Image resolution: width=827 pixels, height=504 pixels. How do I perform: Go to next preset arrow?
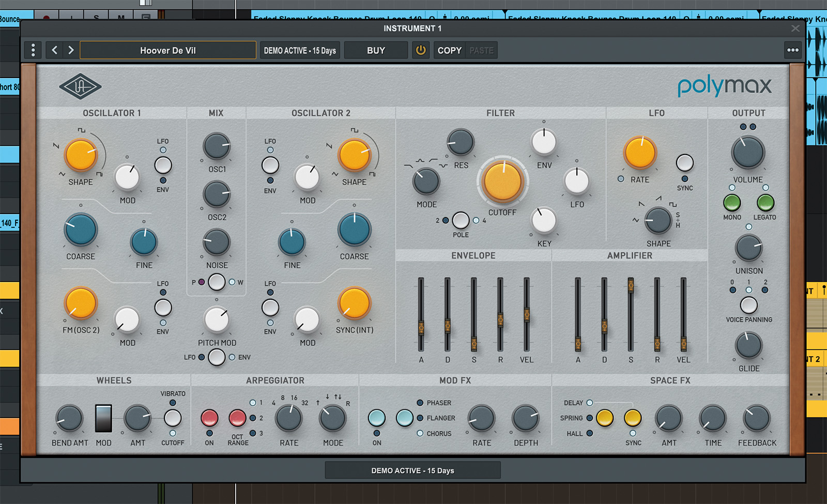point(71,50)
